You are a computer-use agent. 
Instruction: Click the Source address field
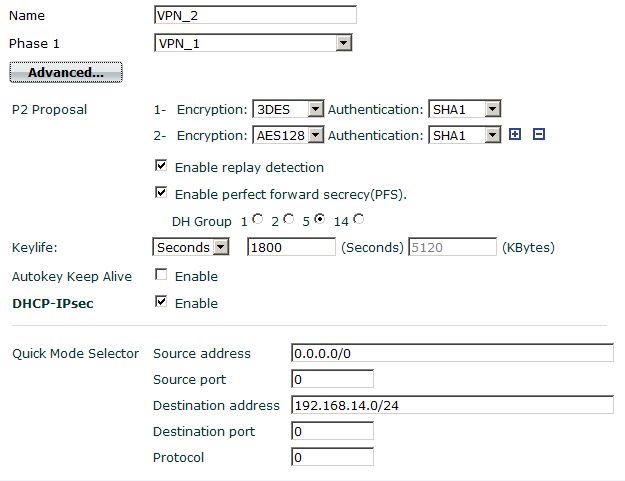[x=452, y=353]
